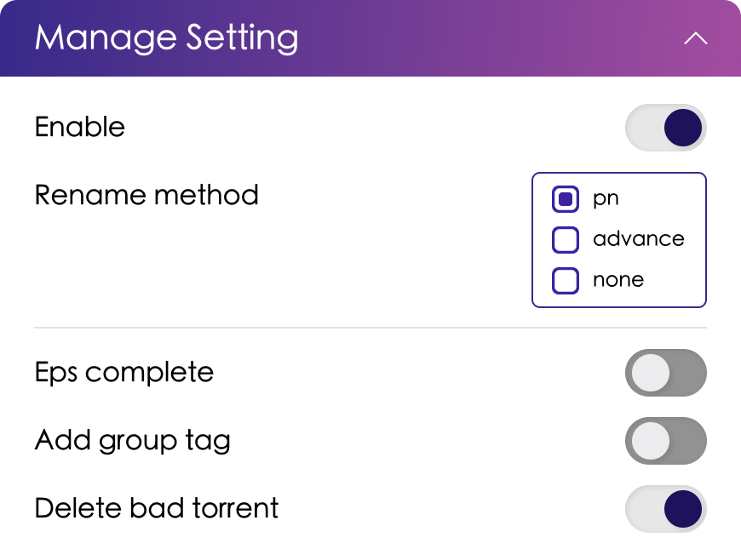The width and height of the screenshot is (741, 560).
Task: Turn off the Delete bad torrent toggle
Action: (665, 509)
